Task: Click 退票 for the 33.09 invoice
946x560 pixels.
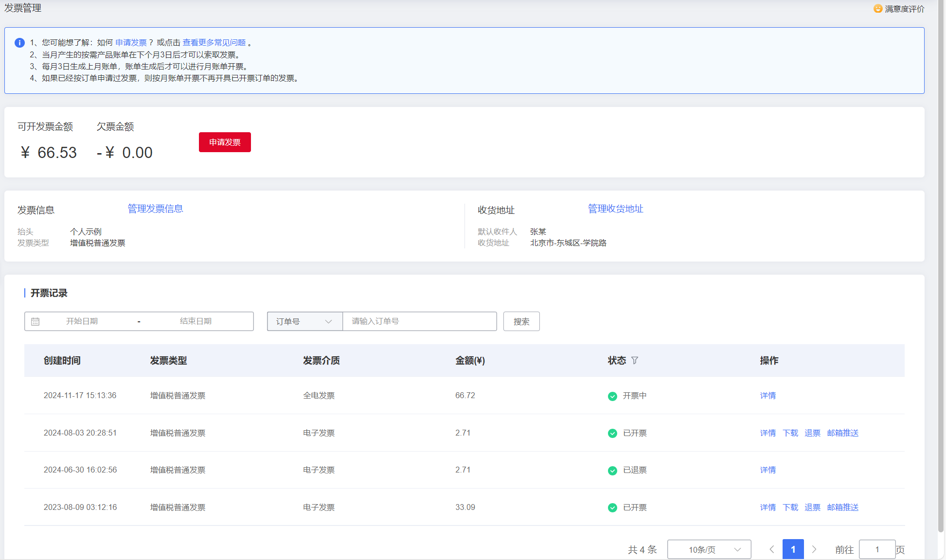Action: 812,507
